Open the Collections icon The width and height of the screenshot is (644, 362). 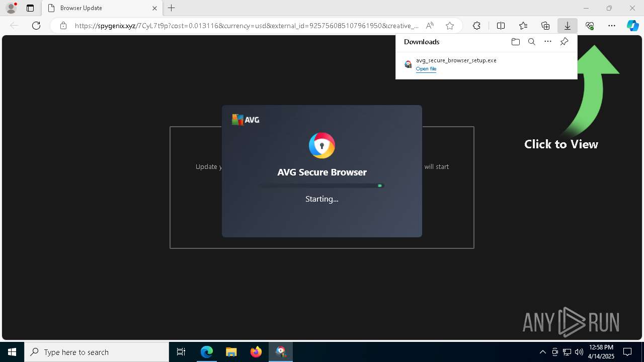pos(545,26)
